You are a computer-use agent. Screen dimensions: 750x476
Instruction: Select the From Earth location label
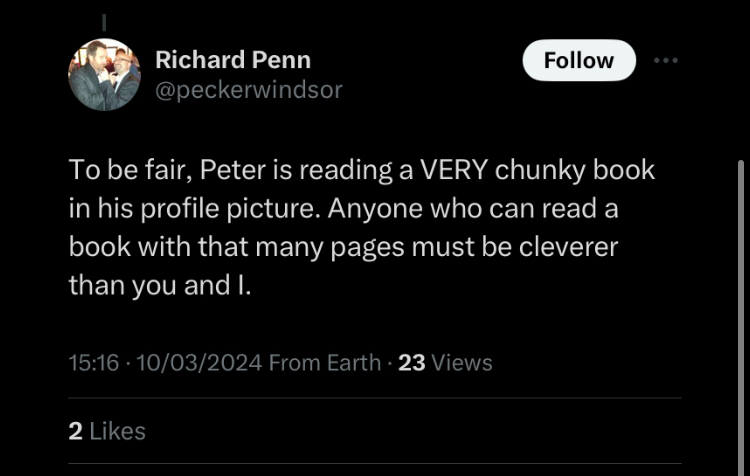pyautogui.click(x=324, y=363)
